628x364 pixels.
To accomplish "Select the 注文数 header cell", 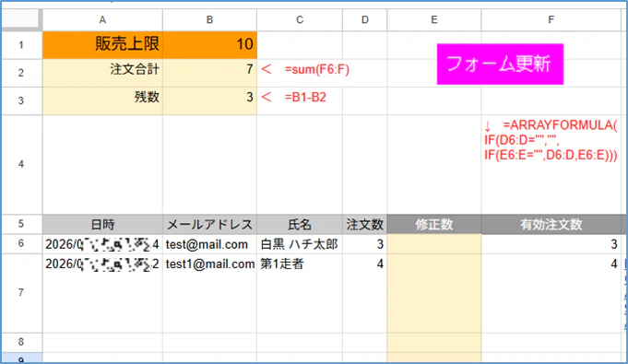I will click(365, 224).
